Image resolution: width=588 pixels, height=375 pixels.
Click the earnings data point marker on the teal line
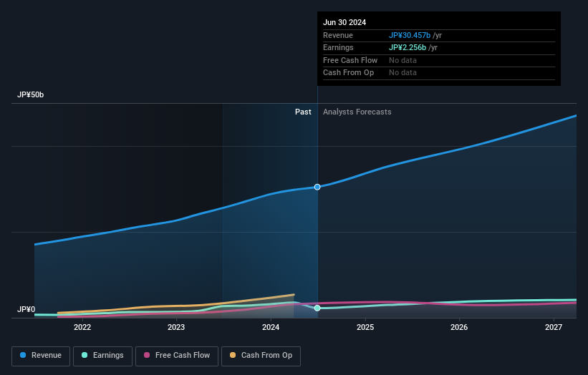click(x=317, y=308)
